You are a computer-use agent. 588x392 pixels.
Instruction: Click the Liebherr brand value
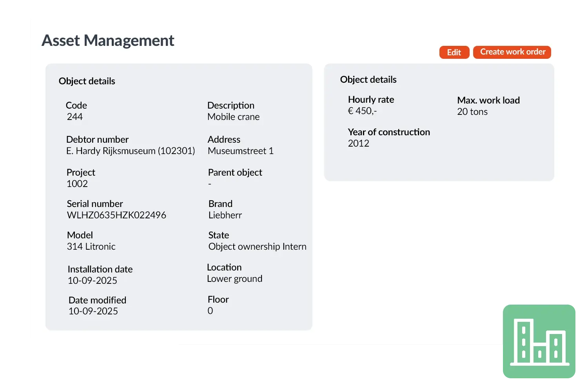tap(225, 215)
